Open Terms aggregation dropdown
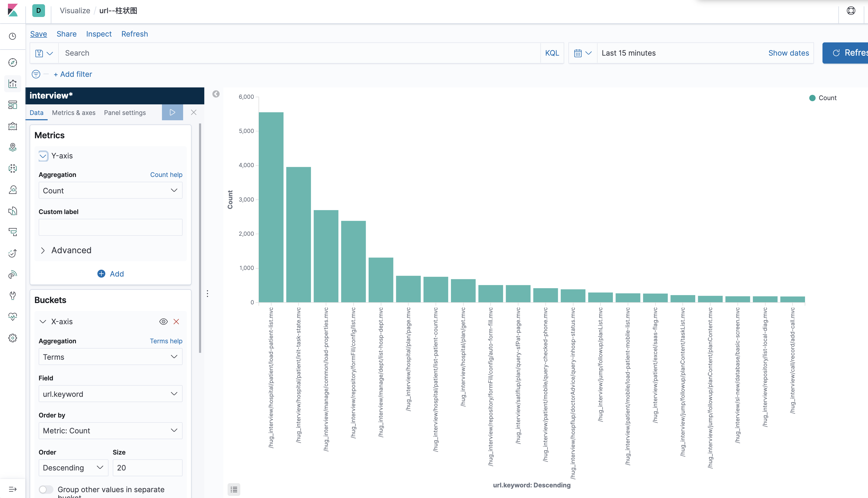Viewport: 868px width, 498px height. pyautogui.click(x=110, y=357)
